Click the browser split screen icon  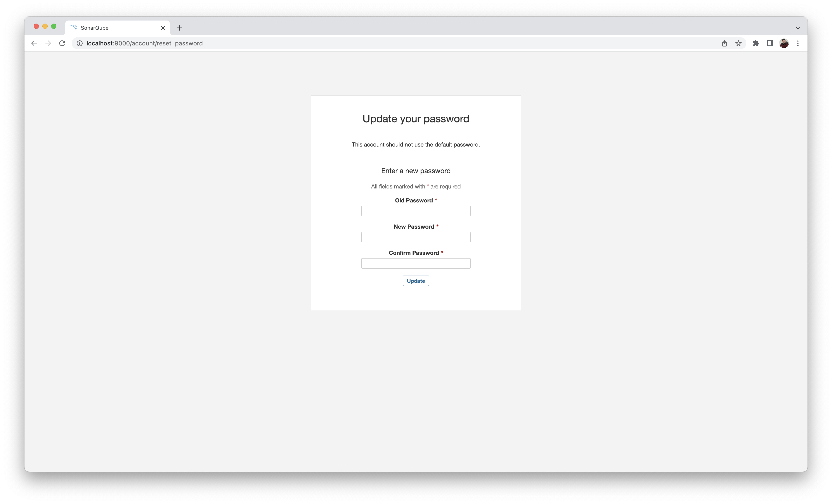click(x=769, y=43)
